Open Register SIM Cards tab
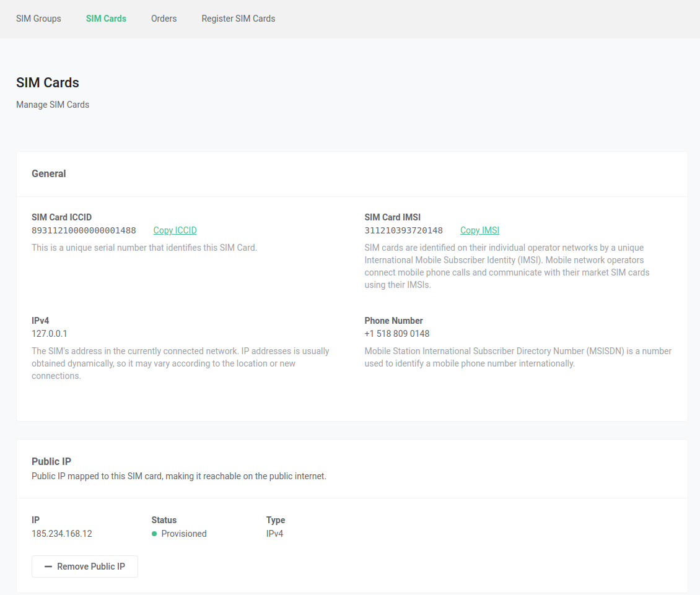700x595 pixels. (238, 19)
